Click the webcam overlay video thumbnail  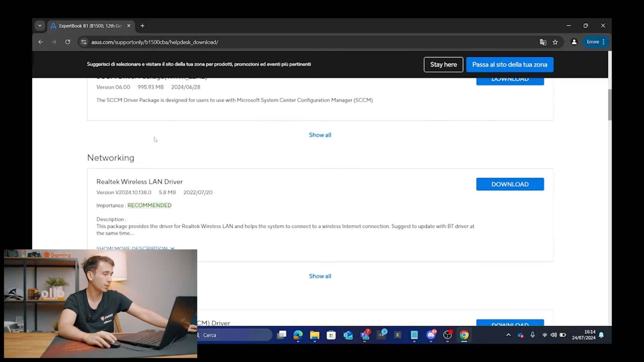tap(101, 304)
